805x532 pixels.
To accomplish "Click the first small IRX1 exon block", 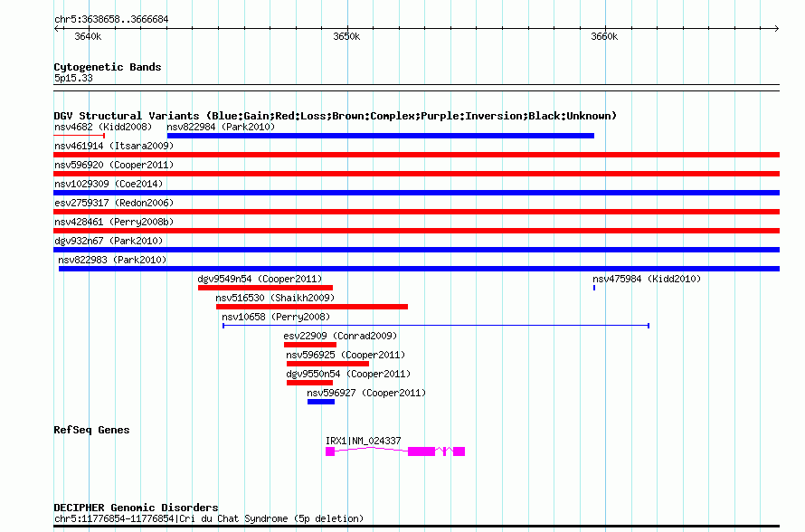I will pyautogui.click(x=330, y=451).
